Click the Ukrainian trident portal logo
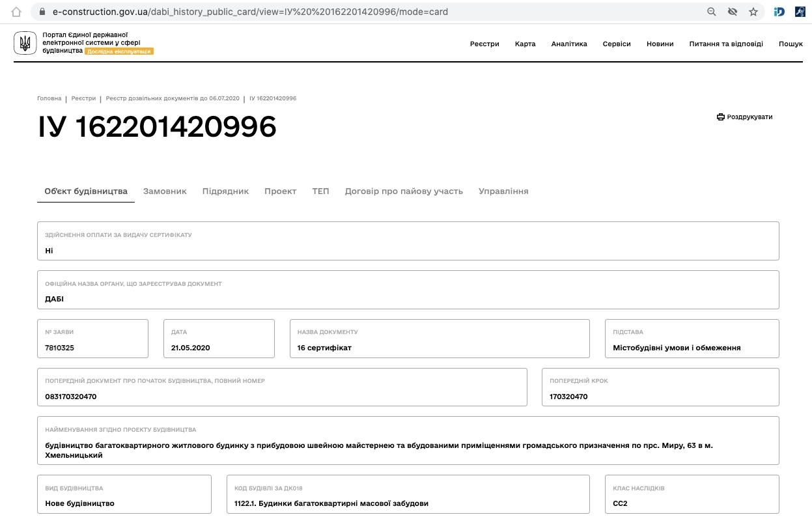The width and height of the screenshot is (812, 532). click(x=25, y=43)
